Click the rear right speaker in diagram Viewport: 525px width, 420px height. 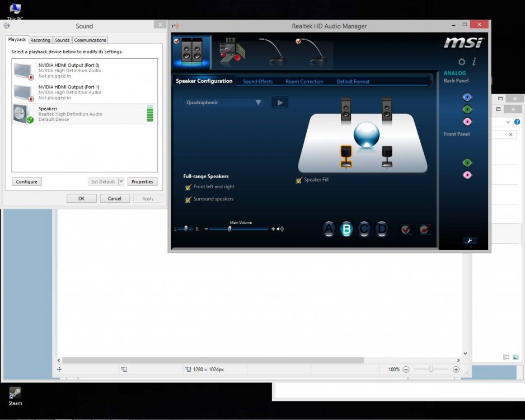click(x=387, y=156)
